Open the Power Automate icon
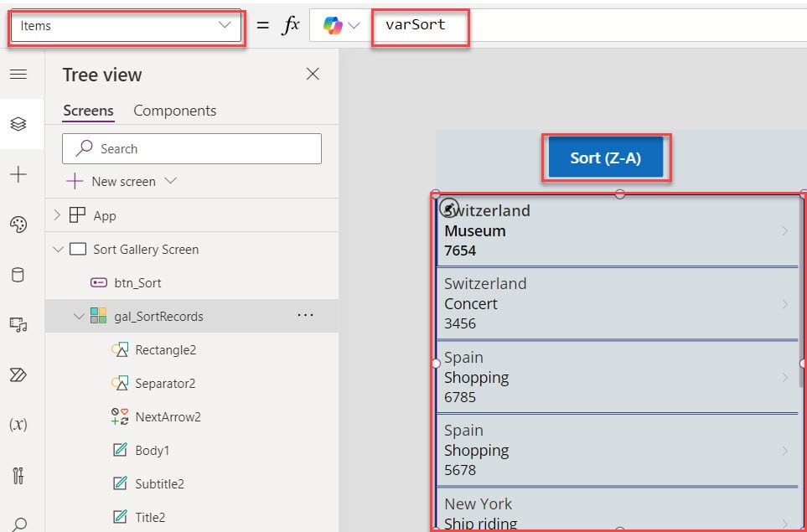The width and height of the screenshot is (807, 532). (18, 375)
